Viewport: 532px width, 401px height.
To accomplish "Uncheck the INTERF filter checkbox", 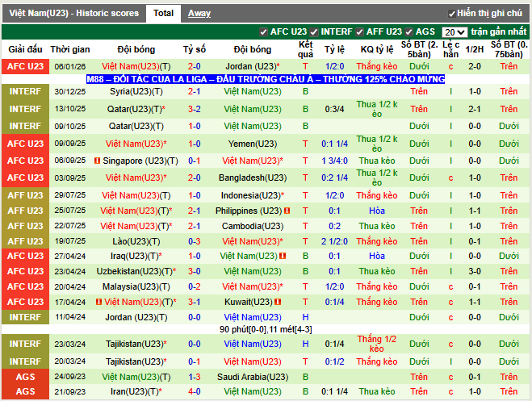I will pyautogui.click(x=314, y=32).
